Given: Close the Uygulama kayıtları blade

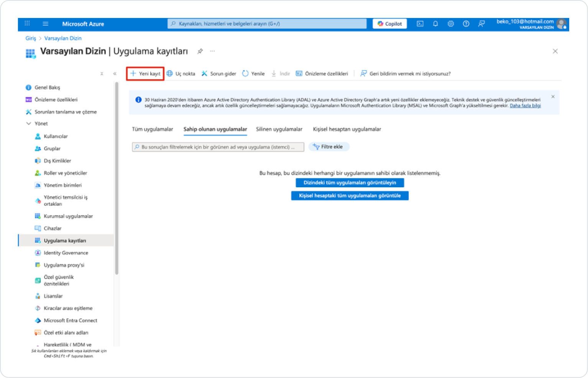Looking at the screenshot, I should click(555, 51).
